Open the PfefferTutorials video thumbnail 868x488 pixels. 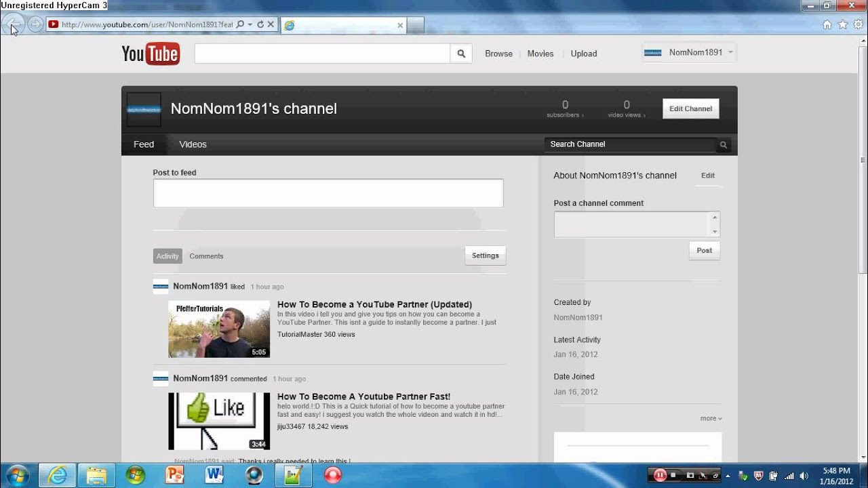click(x=219, y=329)
